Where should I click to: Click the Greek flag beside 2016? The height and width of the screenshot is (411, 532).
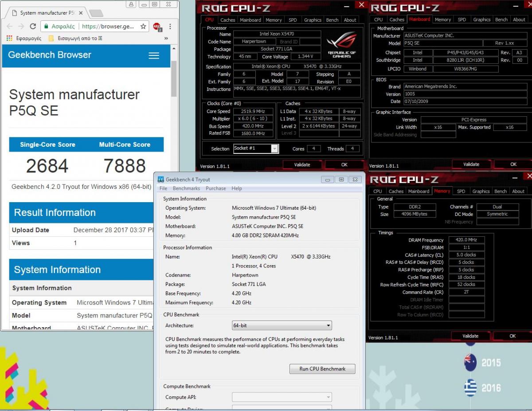[470, 388]
